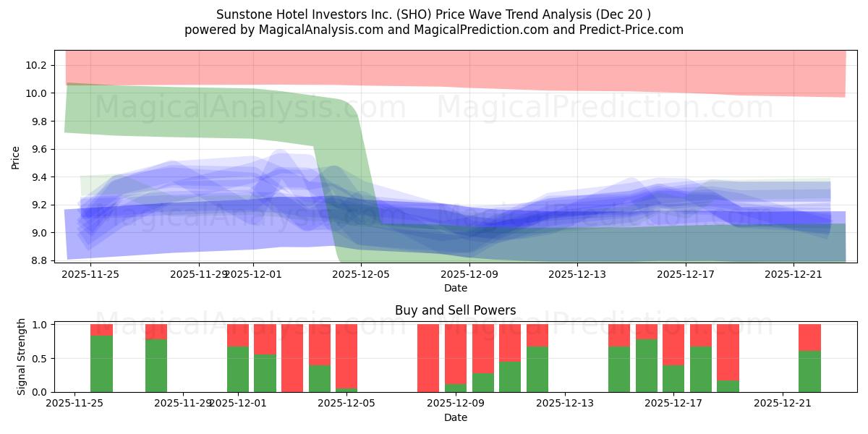Select the 2025-12-21 date tick label
This screenshot has width=868, height=434.
click(795, 274)
